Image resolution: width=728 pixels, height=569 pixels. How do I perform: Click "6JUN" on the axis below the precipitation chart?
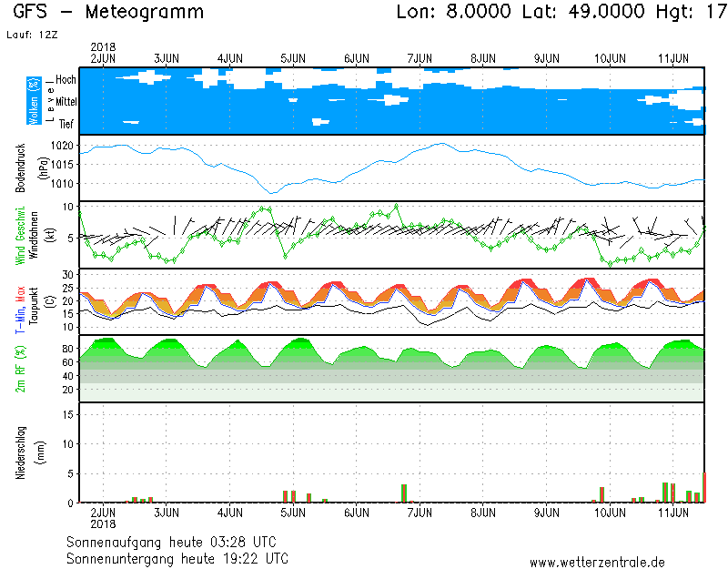[x=357, y=513]
